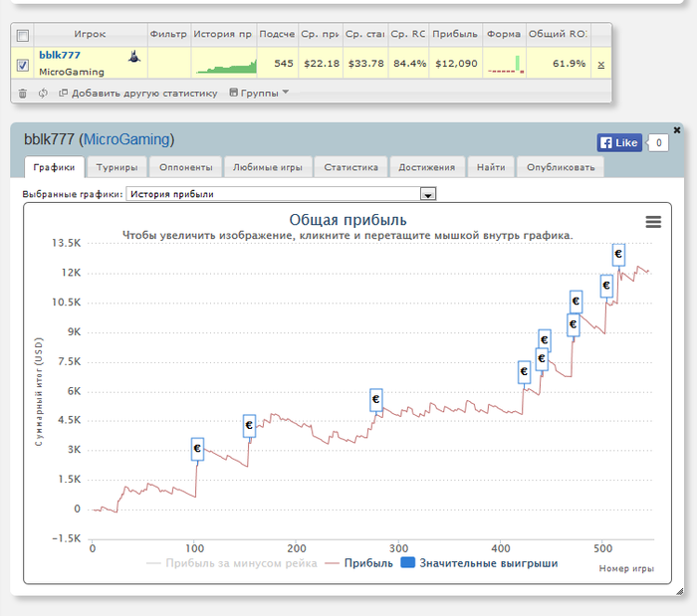Open the Статистика tab
Screen dimensions: 697x616
(x=350, y=167)
